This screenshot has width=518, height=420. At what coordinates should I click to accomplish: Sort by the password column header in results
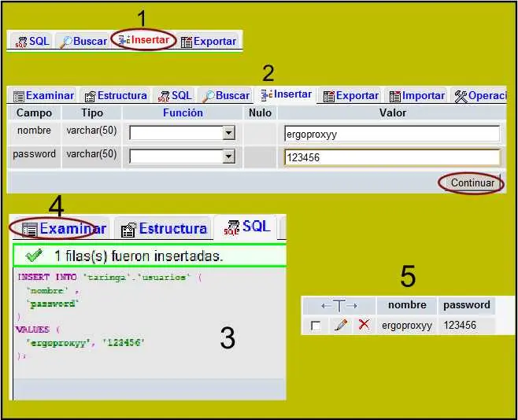pyautogui.click(x=467, y=305)
